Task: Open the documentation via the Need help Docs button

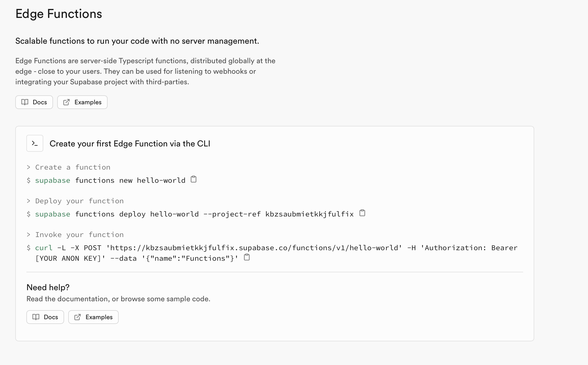Action: pyautogui.click(x=45, y=317)
